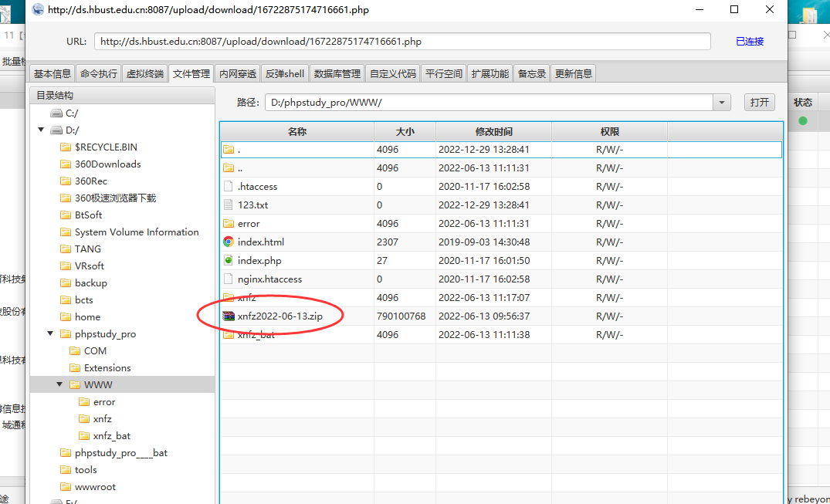Click the 打开 button next to path
This screenshot has height=504, width=830.
760,102
